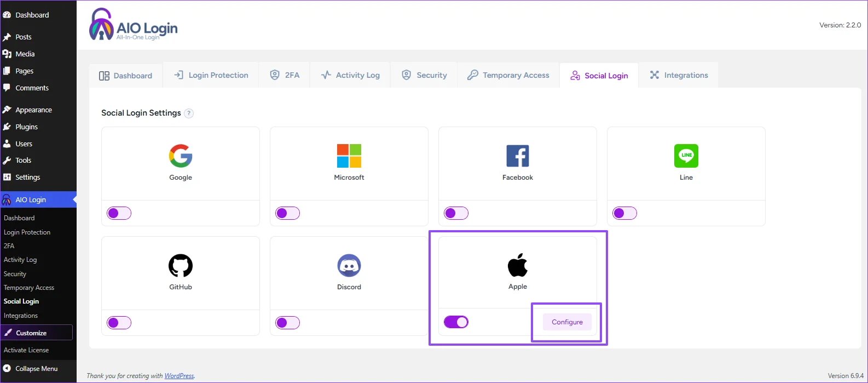Click the Pages icon in sidebar

7,71
